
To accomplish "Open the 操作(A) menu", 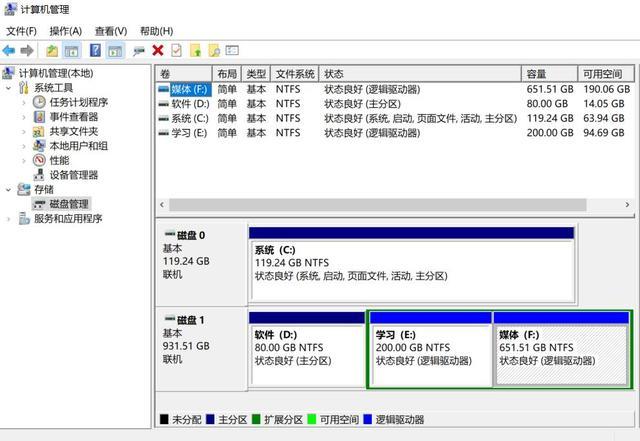I will 65,31.
